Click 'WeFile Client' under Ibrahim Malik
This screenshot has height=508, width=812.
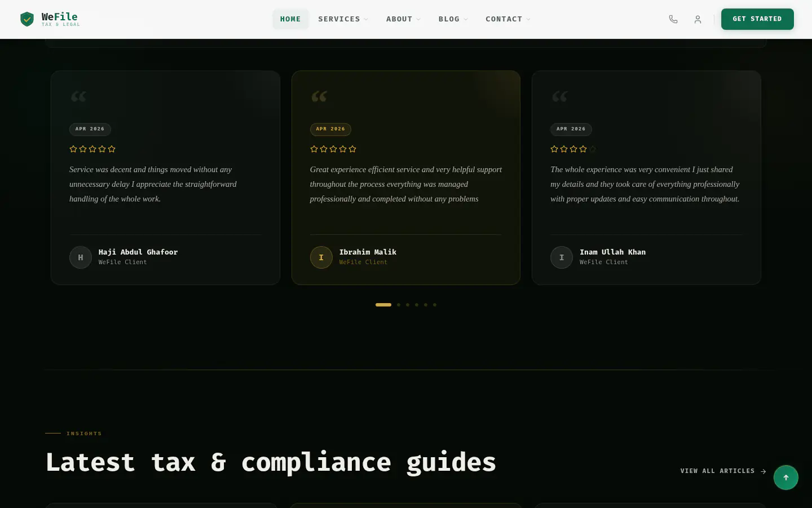[363, 262]
